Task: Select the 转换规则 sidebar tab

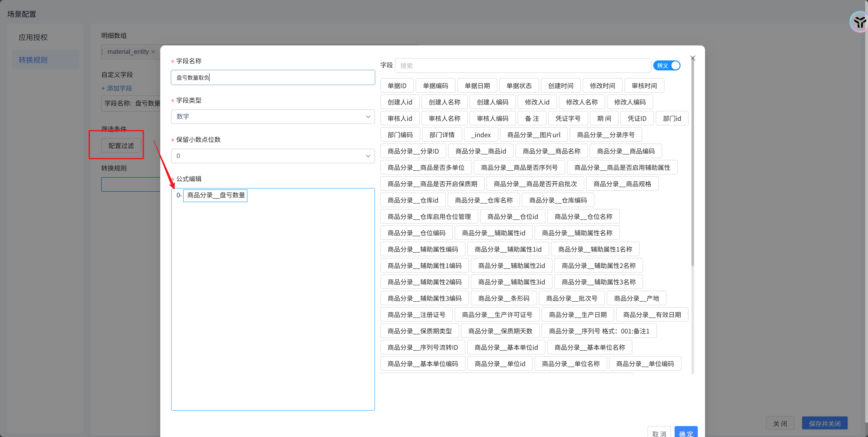Action: 33,60
